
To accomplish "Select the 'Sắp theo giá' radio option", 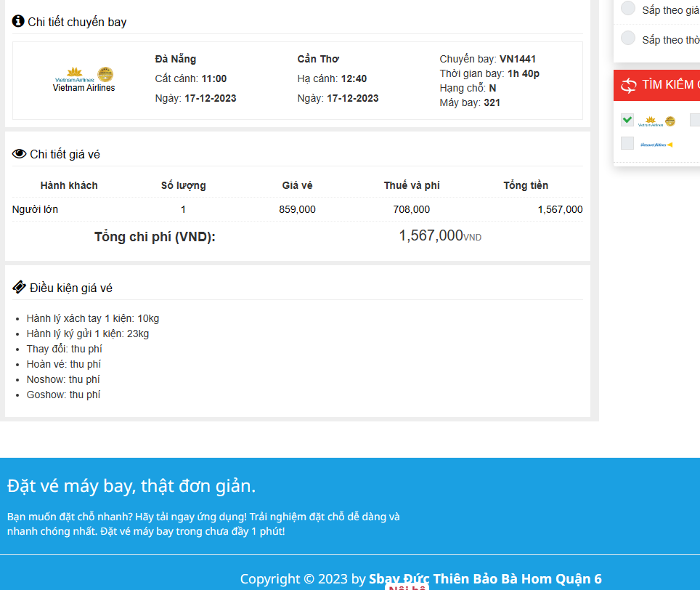I will pyautogui.click(x=628, y=9).
